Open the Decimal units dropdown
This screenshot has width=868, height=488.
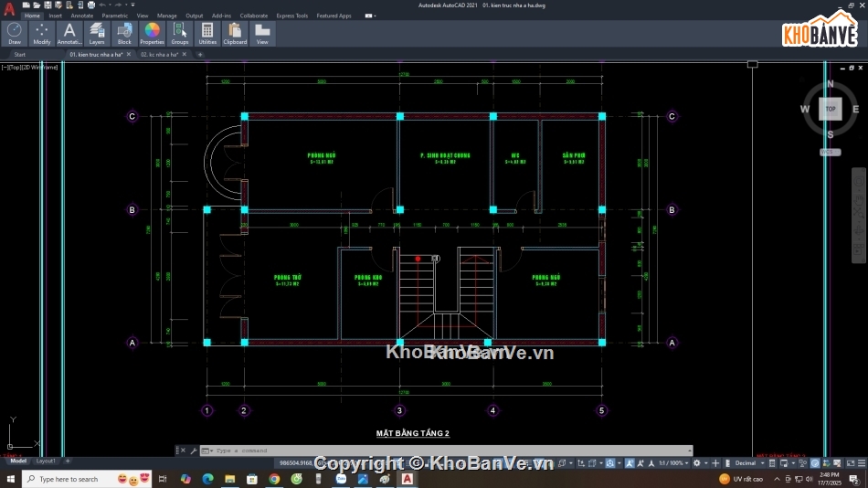[749, 463]
